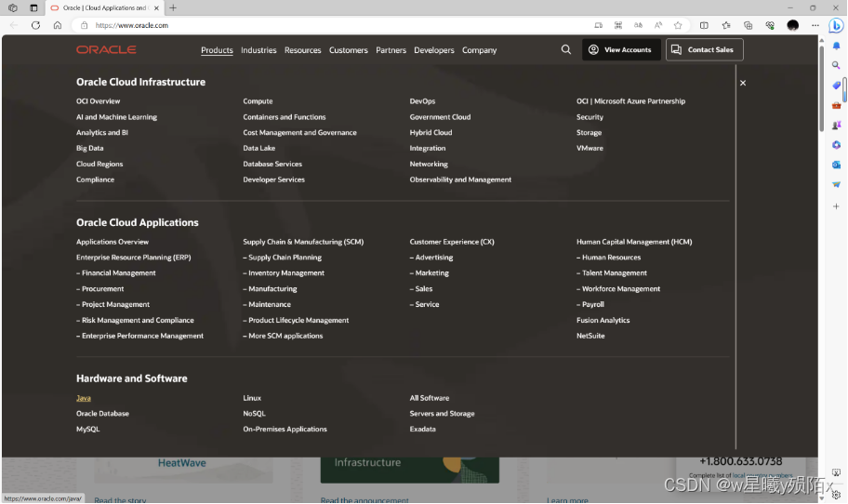Open the Collections icon in toolbar

pos(748,25)
